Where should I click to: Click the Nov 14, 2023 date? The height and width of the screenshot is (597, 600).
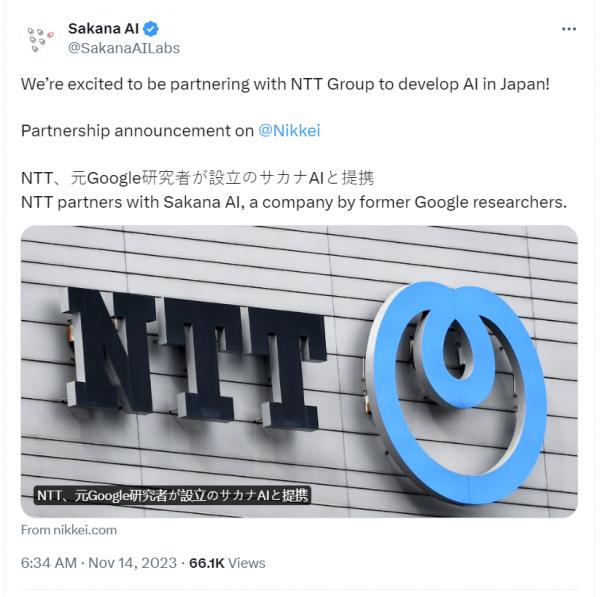click(x=134, y=563)
